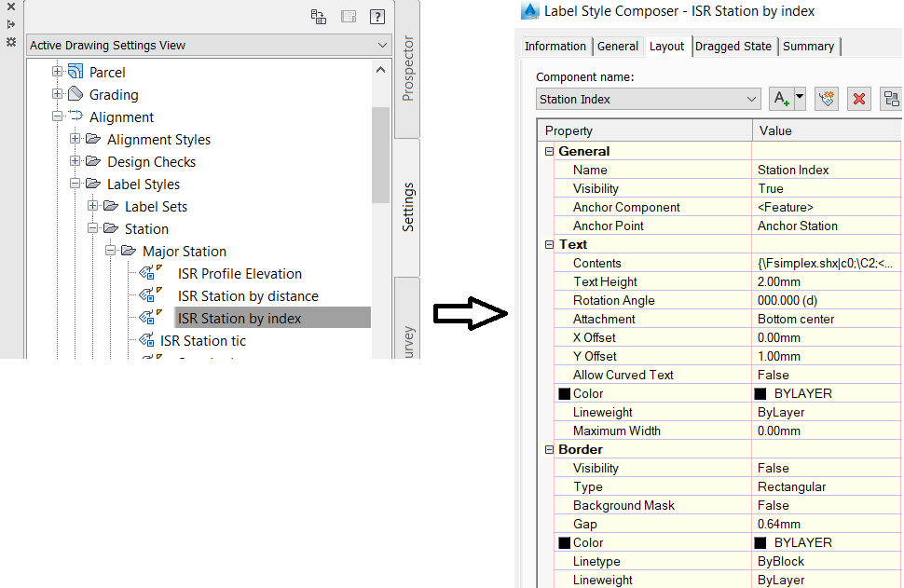Click the Attachment Bottom center value
Viewport: 904px width, 588px height.
(x=827, y=320)
